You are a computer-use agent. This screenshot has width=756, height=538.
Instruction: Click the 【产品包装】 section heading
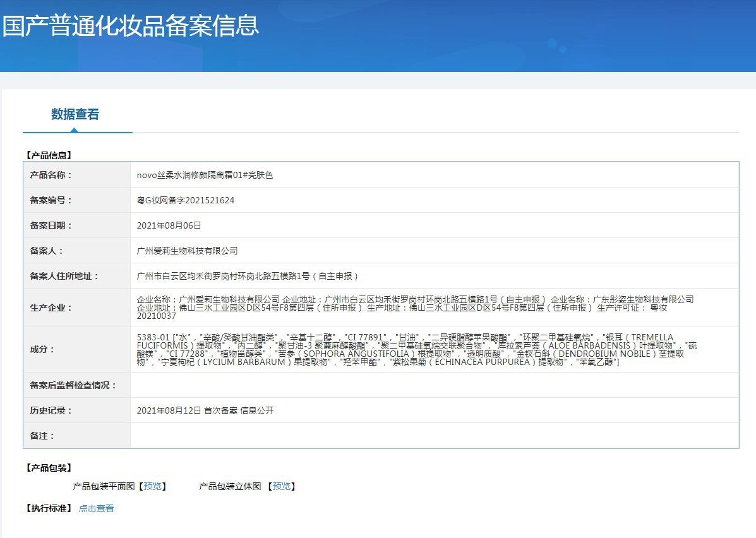[x=48, y=468]
